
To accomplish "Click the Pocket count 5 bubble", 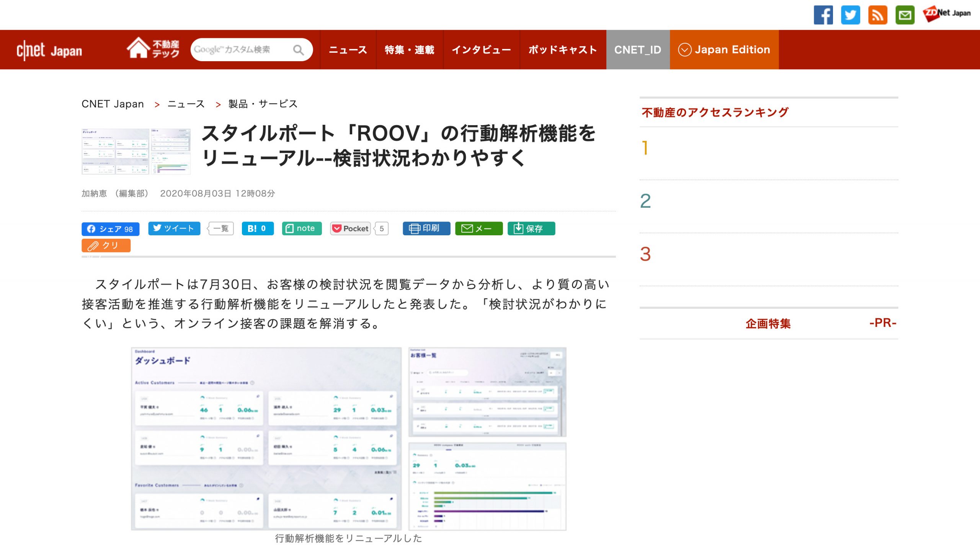I will 381,228.
